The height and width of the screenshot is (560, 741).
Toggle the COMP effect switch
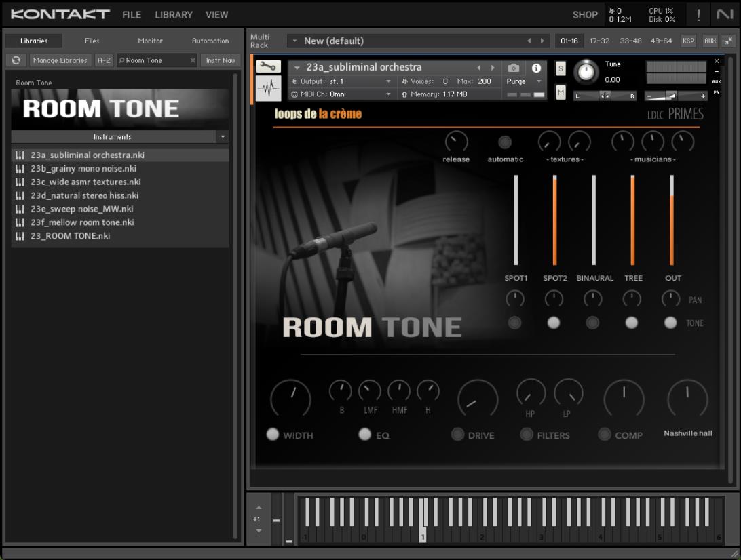[x=605, y=435]
